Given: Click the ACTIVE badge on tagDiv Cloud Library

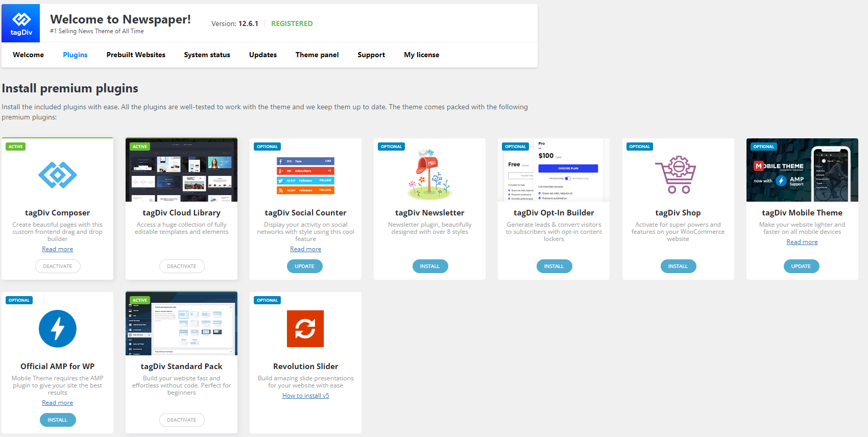Looking at the screenshot, I should tap(140, 147).
